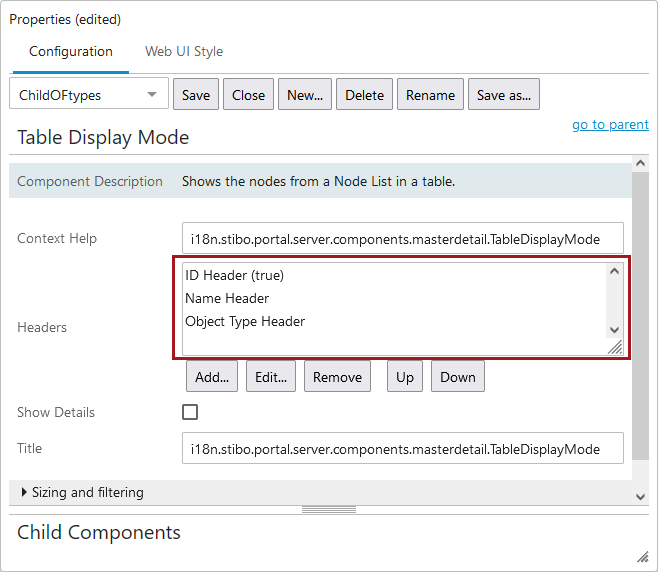Click the Context Help input field
Image resolution: width=658 pixels, height=572 pixels.
point(403,239)
